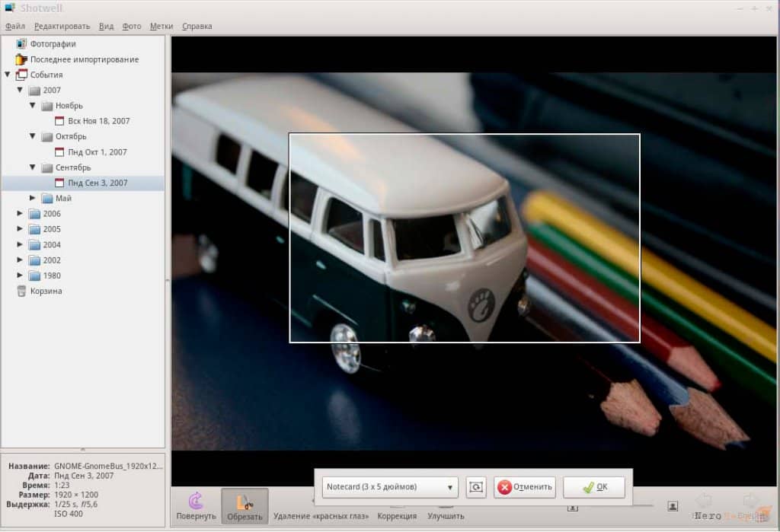
Task: Click the crop orientation pivot icon
Action: pyautogui.click(x=476, y=487)
